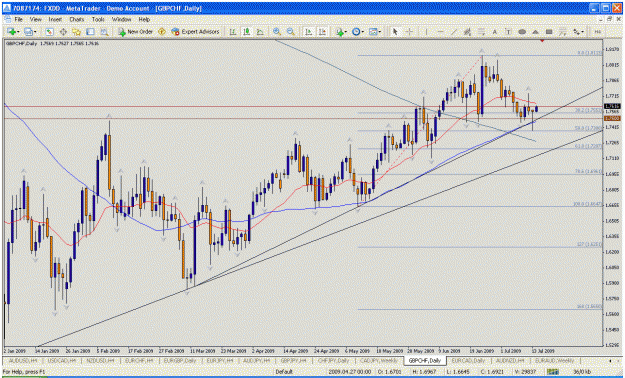The height and width of the screenshot is (378, 625).
Task: Click the Indicators list icon
Action: pos(339,32)
